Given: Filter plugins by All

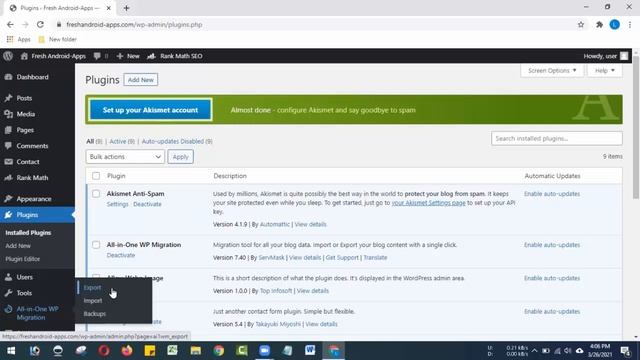Looking at the screenshot, I should coord(90,141).
